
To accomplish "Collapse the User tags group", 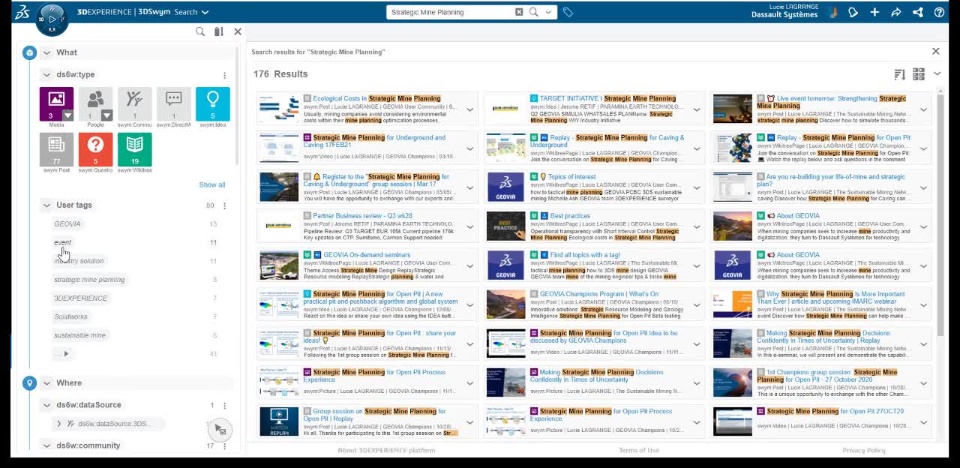I will pos(47,205).
